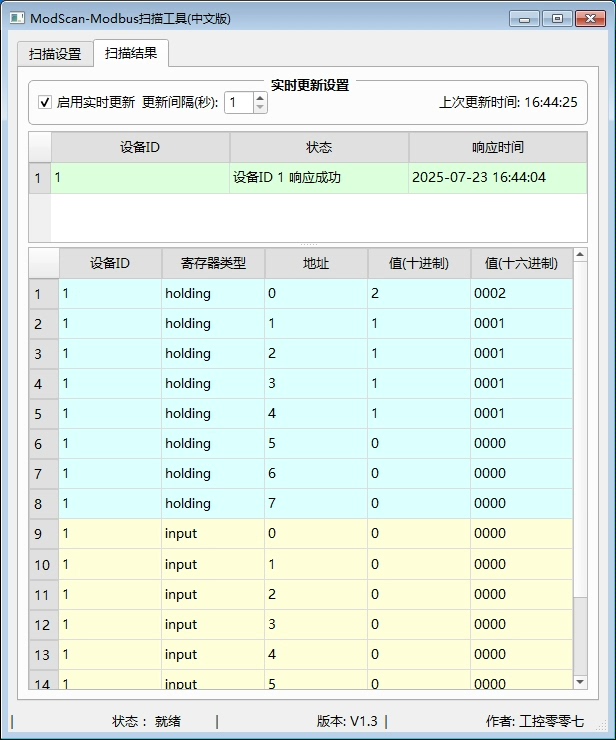
Task: Click 寄存器类型 column header
Action: pyautogui.click(x=213, y=263)
